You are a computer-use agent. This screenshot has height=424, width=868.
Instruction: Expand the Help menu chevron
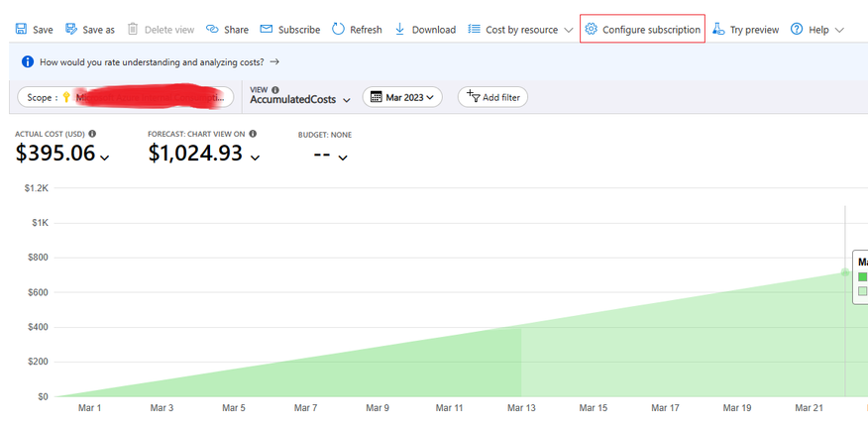(x=838, y=30)
